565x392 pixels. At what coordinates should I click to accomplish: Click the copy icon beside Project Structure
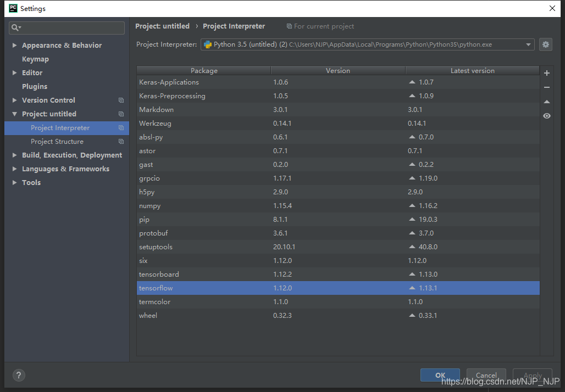coord(121,142)
